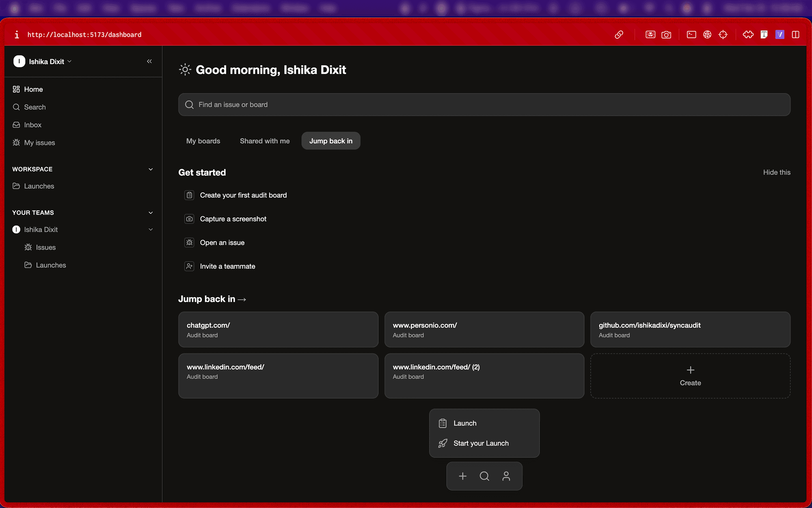Click the camera screenshot icon in toolbar
Viewport: 812px width, 508px height.
click(666, 34)
